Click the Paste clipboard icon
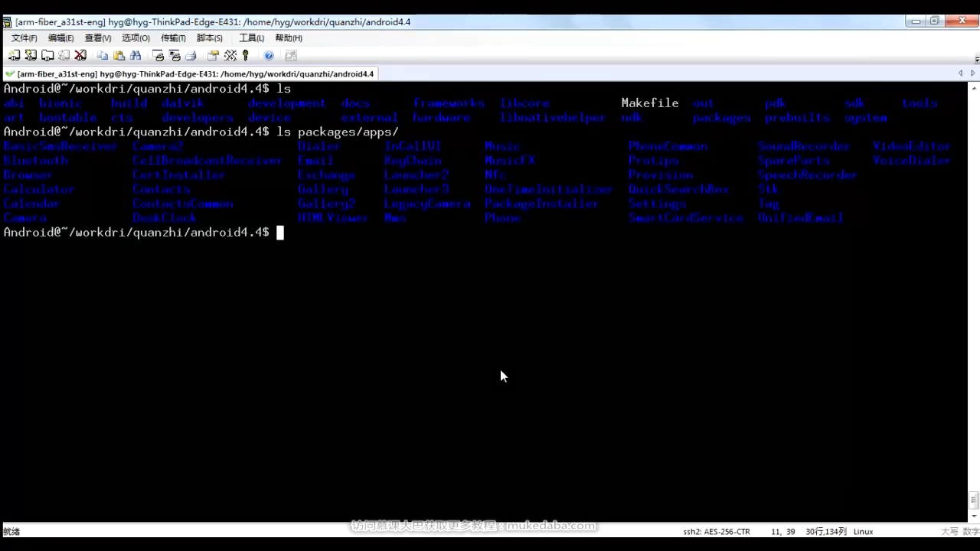The width and height of the screenshot is (980, 551). (x=119, y=55)
